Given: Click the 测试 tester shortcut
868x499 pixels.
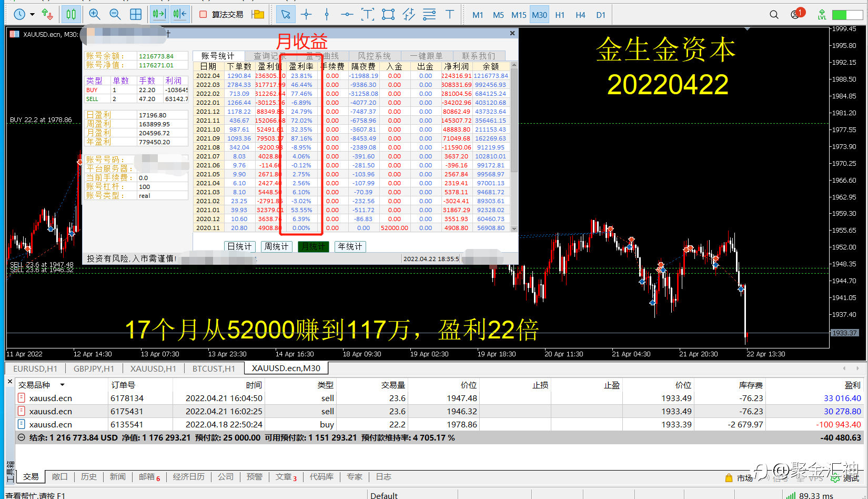Looking at the screenshot, I should coord(845,478).
